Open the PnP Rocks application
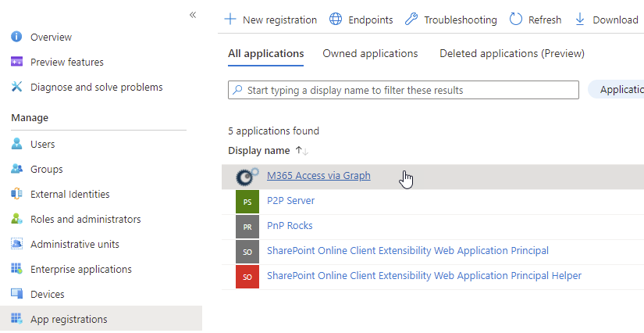The height and width of the screenshot is (333, 644). [x=290, y=226]
